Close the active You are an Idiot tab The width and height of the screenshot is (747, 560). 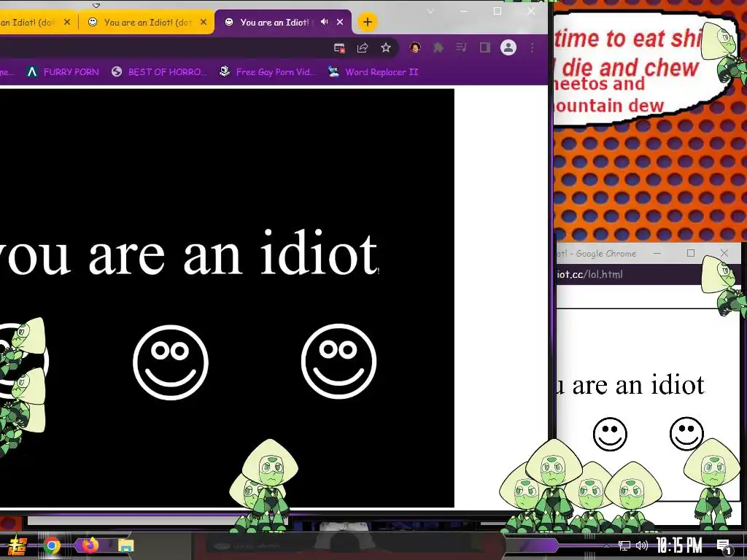coord(340,22)
